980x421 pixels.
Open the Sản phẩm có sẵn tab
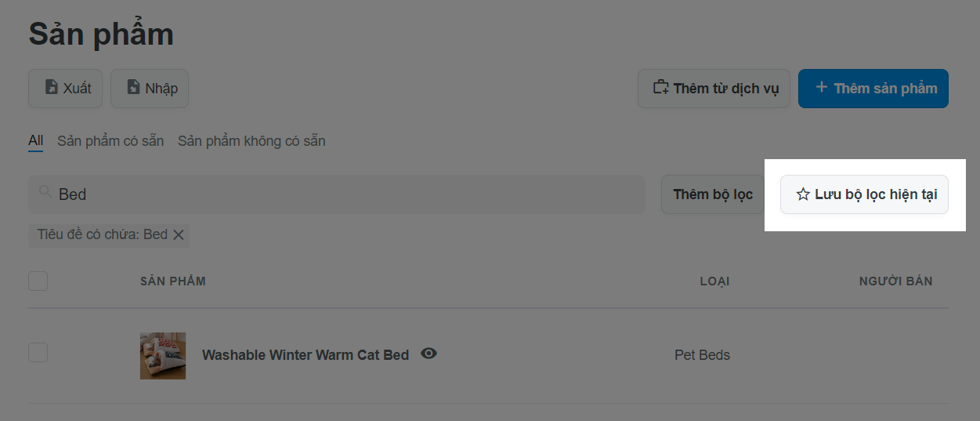pyautogui.click(x=110, y=141)
